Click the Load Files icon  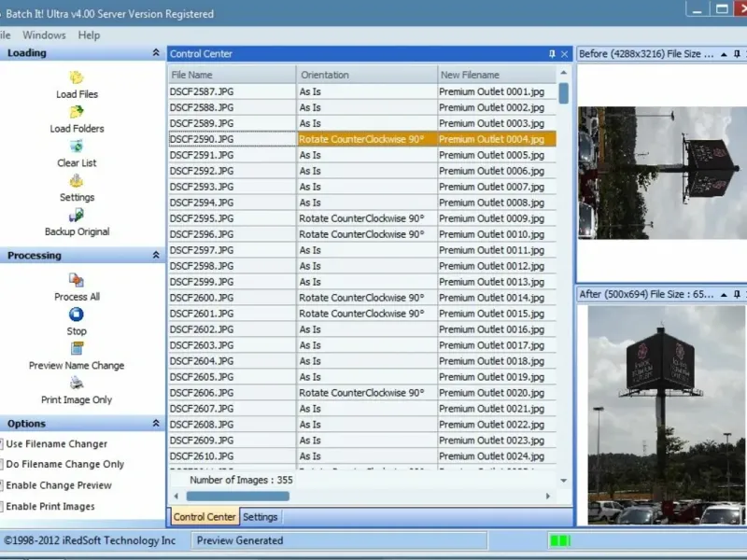click(x=77, y=78)
